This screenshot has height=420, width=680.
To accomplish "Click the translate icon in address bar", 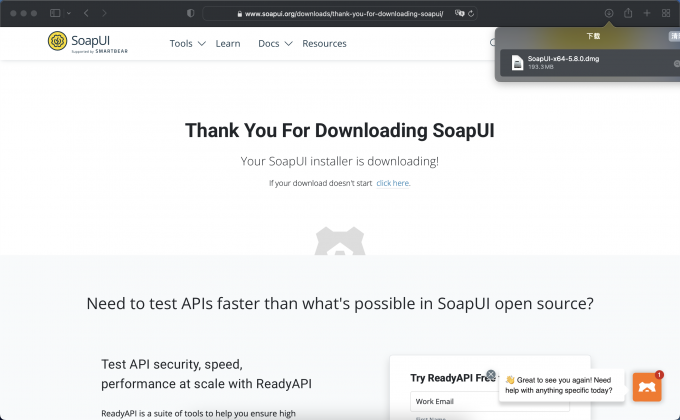I will 459,13.
